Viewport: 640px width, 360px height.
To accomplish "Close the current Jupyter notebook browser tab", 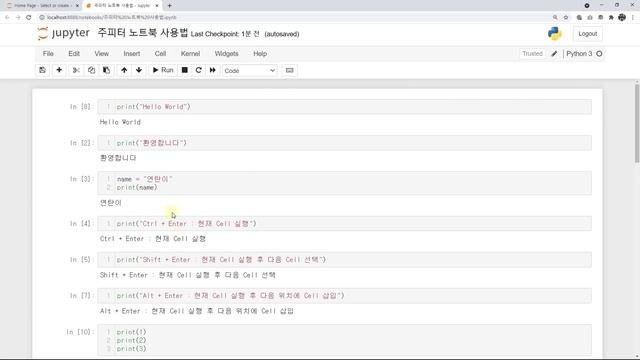I will (157, 6).
